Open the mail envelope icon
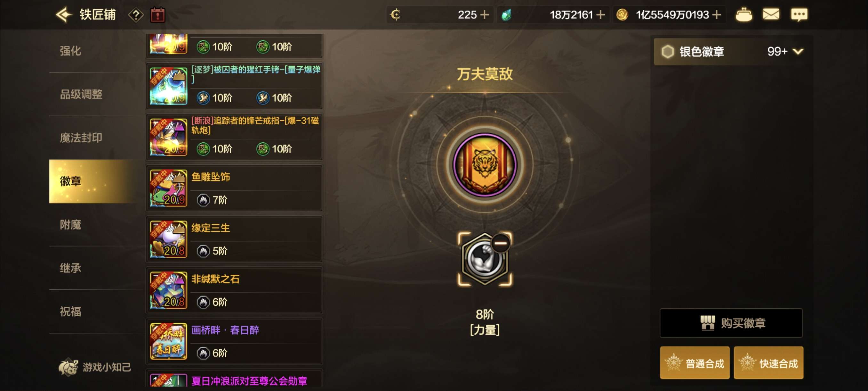 pos(771,15)
